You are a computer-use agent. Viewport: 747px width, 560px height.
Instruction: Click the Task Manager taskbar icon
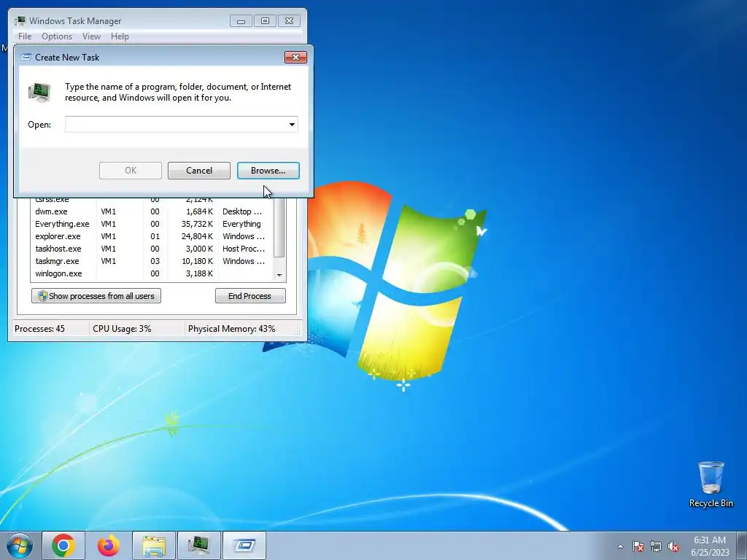[x=199, y=545]
